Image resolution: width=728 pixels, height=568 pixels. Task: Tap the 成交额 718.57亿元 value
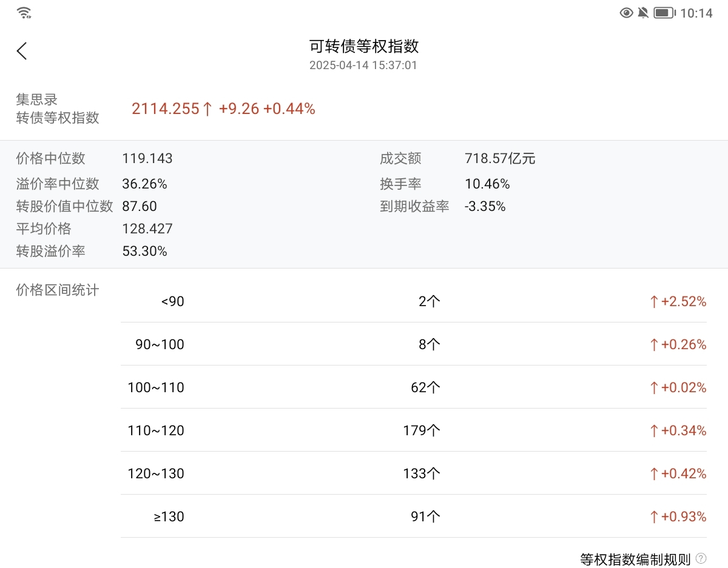[500, 159]
